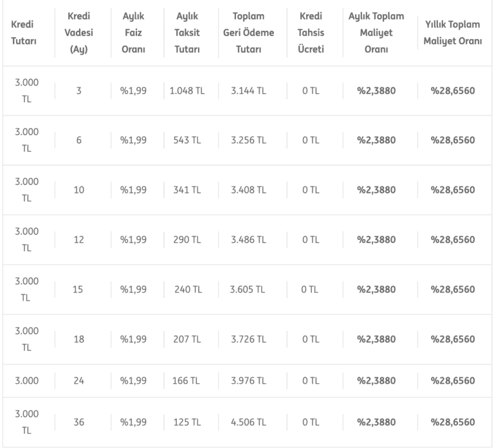The height and width of the screenshot is (448, 494).
Task: Click the 12-month loan term cell
Action: pyautogui.click(x=78, y=240)
